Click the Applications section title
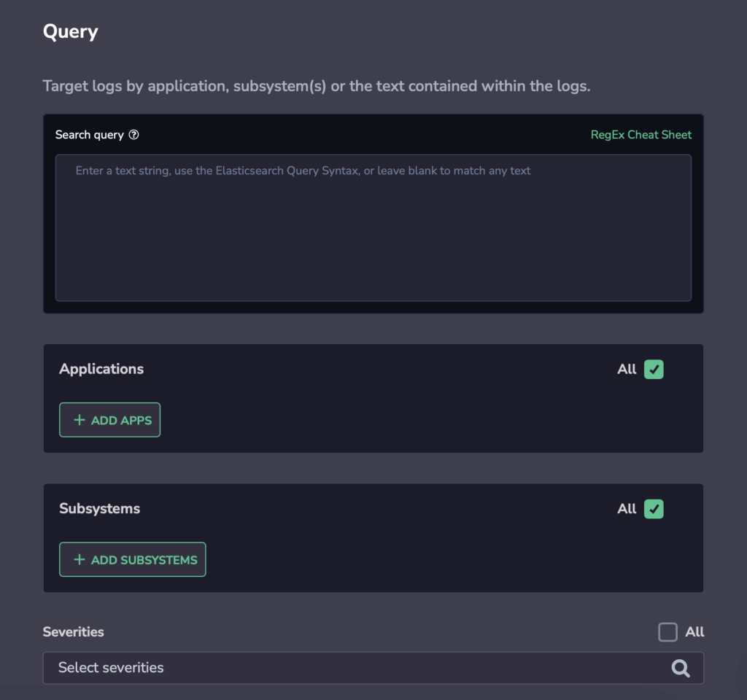 point(101,369)
